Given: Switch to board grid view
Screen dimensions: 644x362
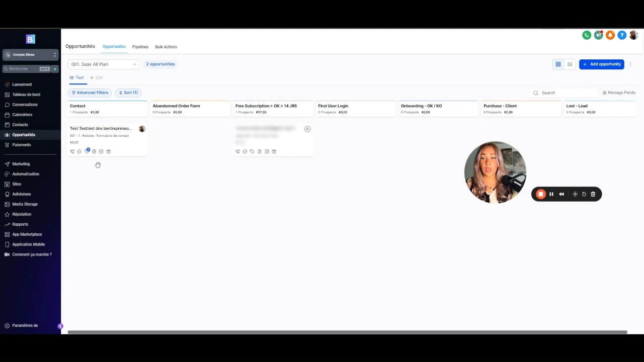Looking at the screenshot, I should [558, 64].
